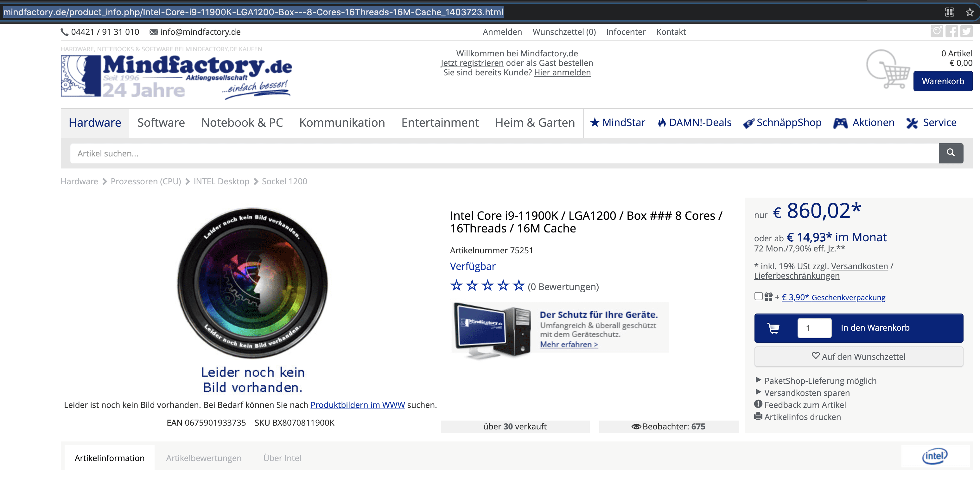Open the Intel brand logo
The image size is (980, 482).
pos(934,456)
